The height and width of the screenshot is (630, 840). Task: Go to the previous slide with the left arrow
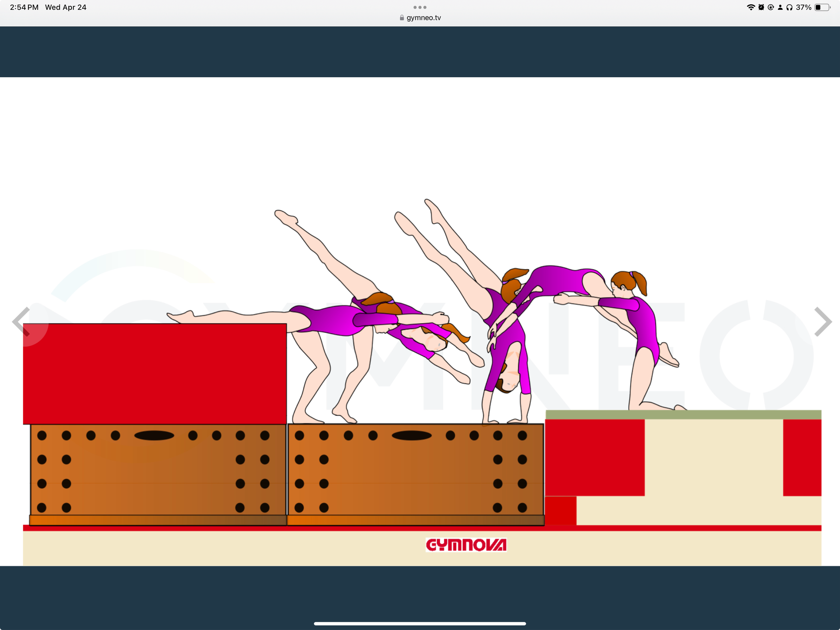[x=21, y=322]
